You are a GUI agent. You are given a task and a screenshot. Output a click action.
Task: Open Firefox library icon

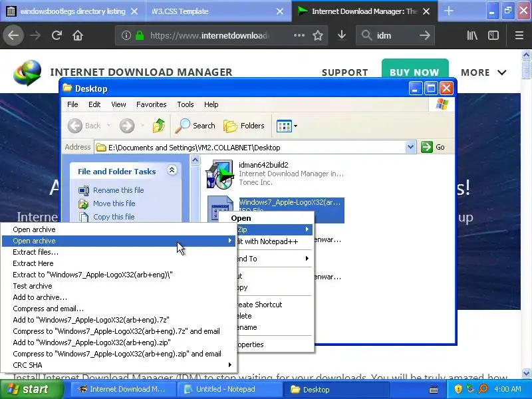click(472, 35)
